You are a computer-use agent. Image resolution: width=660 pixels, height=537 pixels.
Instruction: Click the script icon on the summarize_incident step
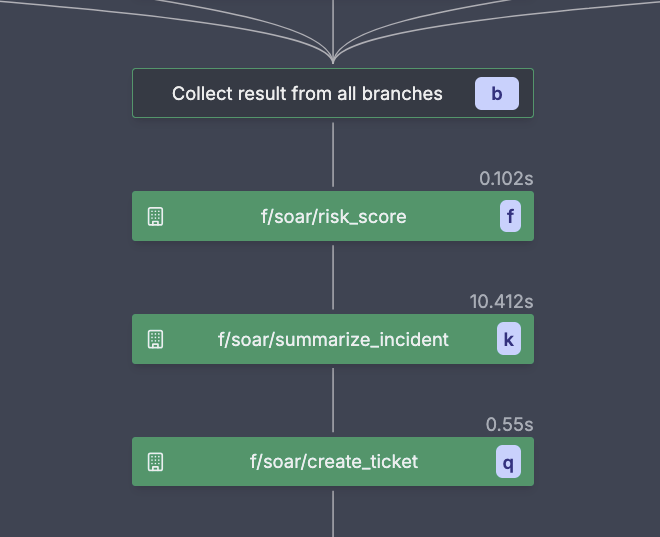[155, 339]
